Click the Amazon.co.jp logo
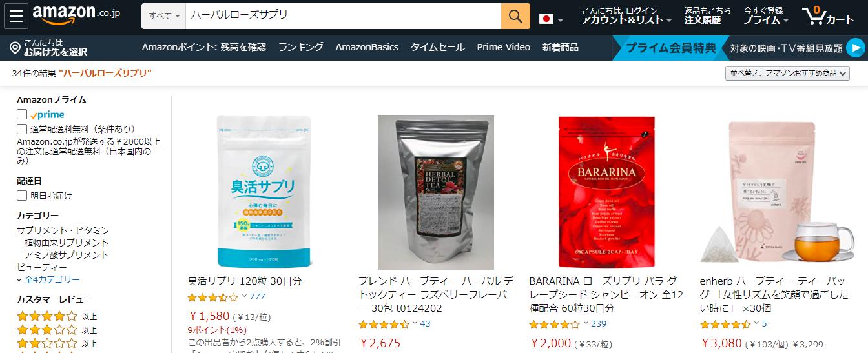 click(x=76, y=15)
